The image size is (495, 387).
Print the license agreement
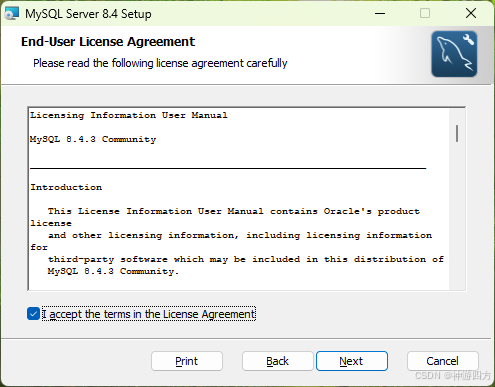[x=187, y=361]
